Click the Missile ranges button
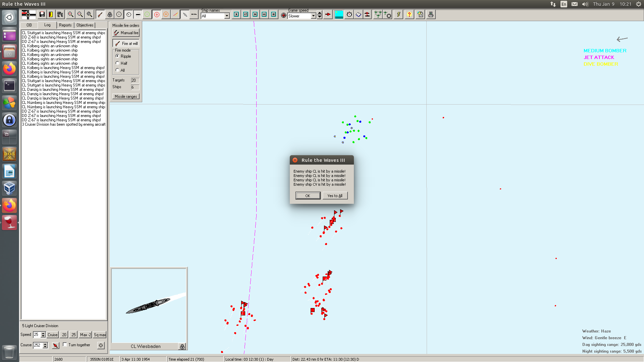 pyautogui.click(x=126, y=97)
